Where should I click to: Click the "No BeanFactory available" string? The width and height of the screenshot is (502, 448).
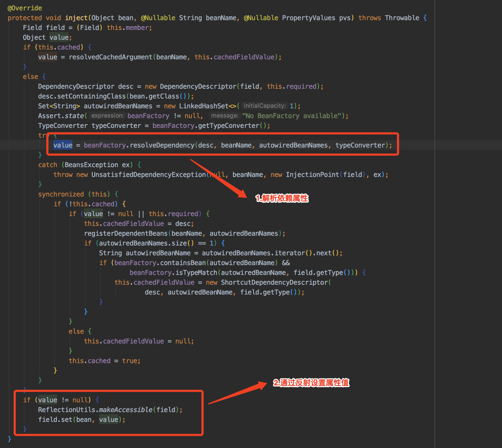292,116
